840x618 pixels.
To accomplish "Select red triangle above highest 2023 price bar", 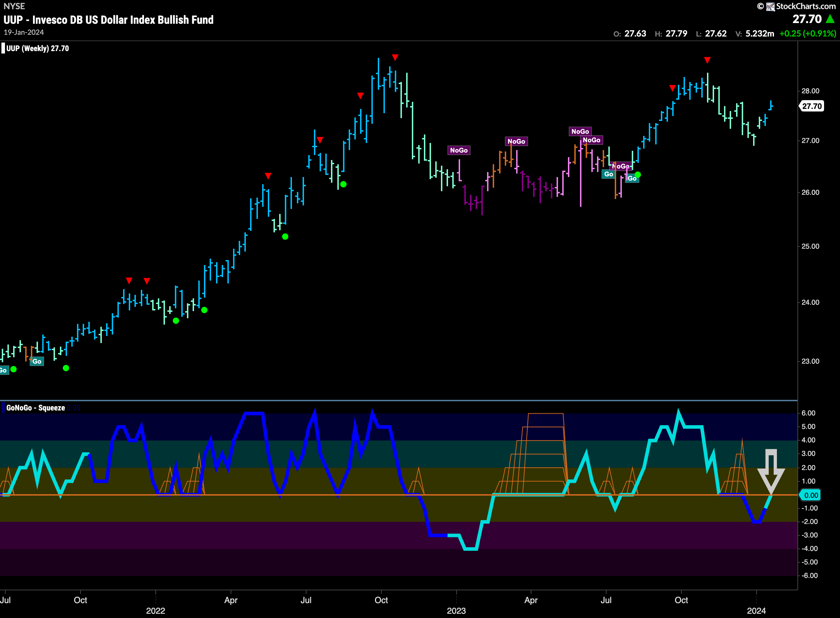I will pyautogui.click(x=707, y=60).
